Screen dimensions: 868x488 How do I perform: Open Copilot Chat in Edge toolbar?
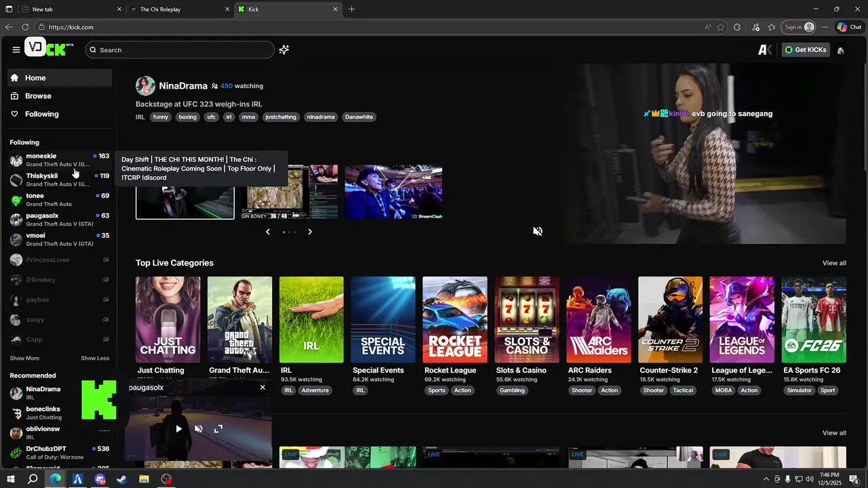click(x=849, y=27)
